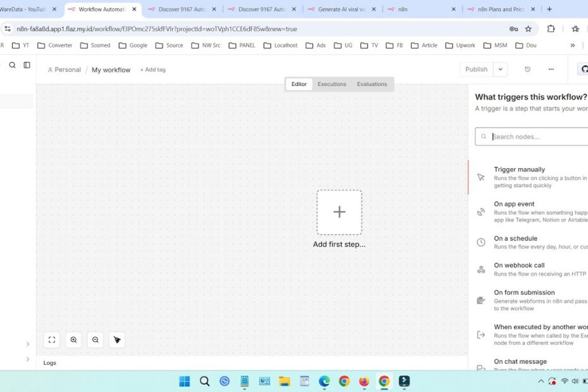Switch to the Executions tab
Image resolution: width=588 pixels, height=392 pixels.
[332, 84]
